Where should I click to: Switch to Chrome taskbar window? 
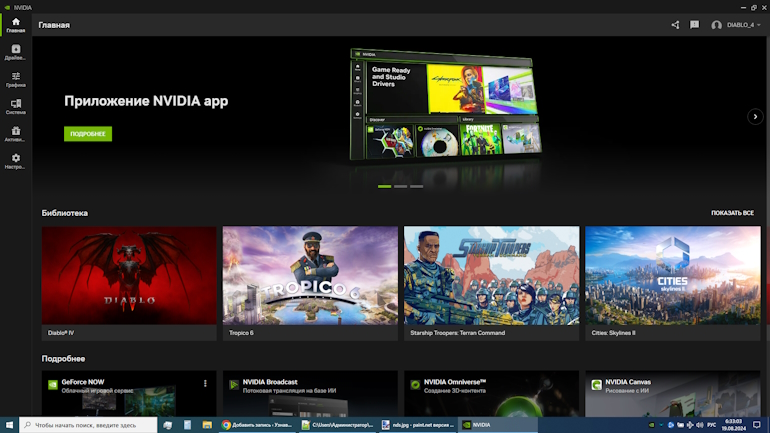(x=257, y=425)
